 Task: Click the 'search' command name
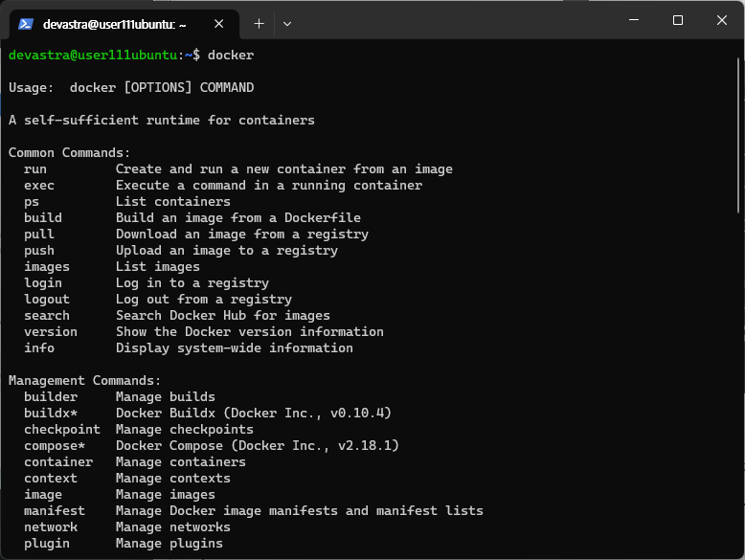[47, 315]
